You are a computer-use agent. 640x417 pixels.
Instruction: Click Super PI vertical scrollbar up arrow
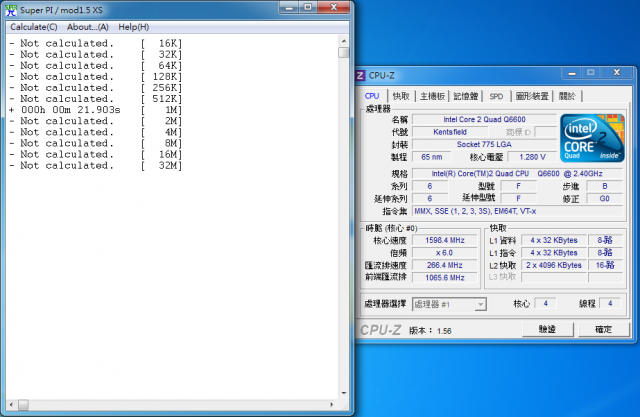(344, 41)
